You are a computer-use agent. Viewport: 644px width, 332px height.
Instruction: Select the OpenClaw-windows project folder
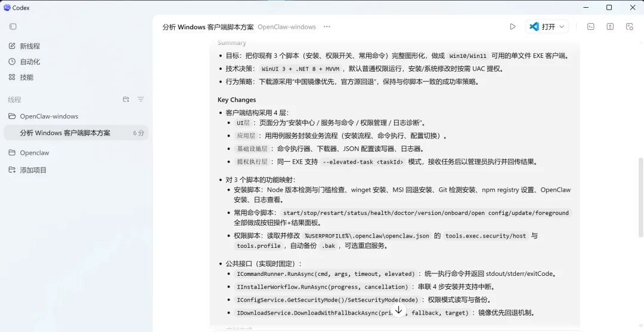43,116
